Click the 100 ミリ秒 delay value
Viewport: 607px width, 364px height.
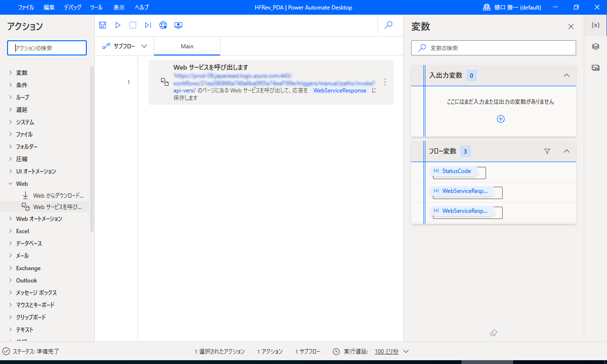(x=386, y=352)
